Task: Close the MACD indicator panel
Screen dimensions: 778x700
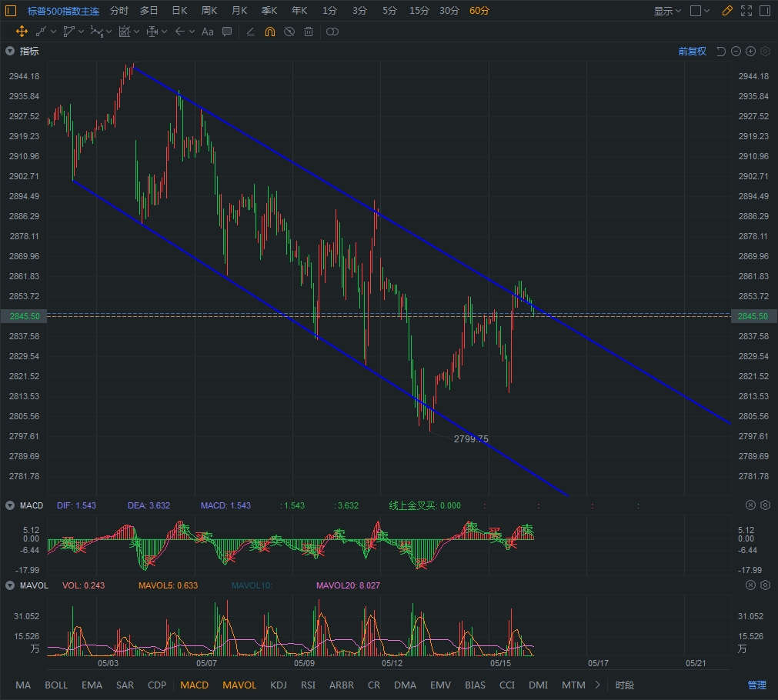Action: (751, 505)
